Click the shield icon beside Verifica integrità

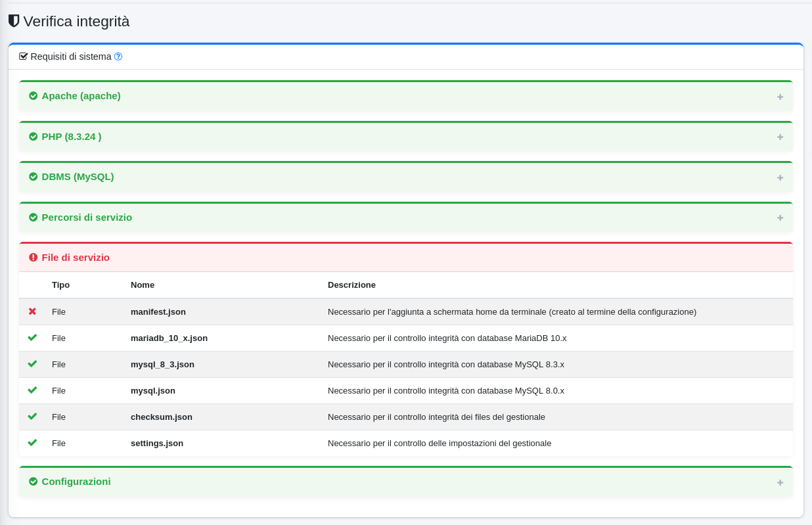pyautogui.click(x=14, y=21)
